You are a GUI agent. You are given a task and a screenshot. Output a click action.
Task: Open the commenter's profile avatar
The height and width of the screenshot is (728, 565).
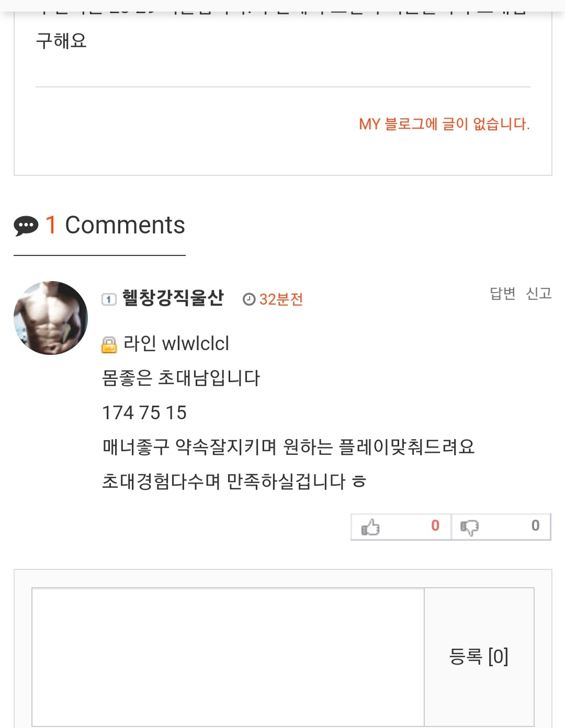point(51,318)
